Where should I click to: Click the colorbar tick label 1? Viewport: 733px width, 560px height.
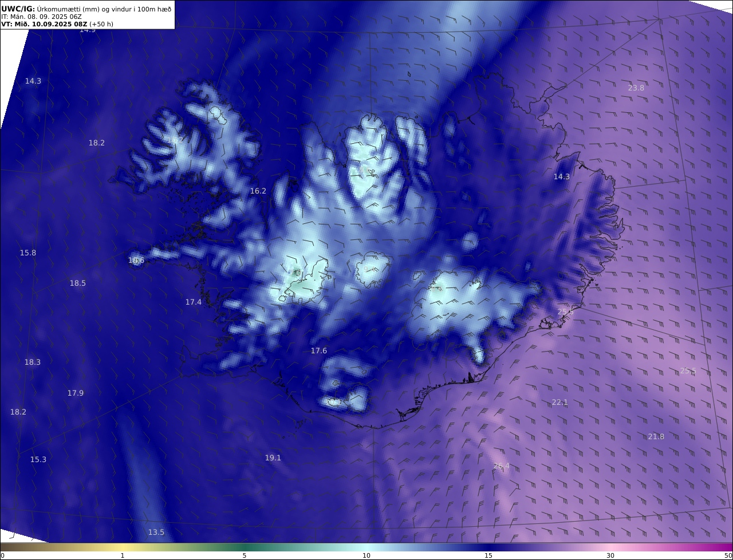(x=123, y=555)
